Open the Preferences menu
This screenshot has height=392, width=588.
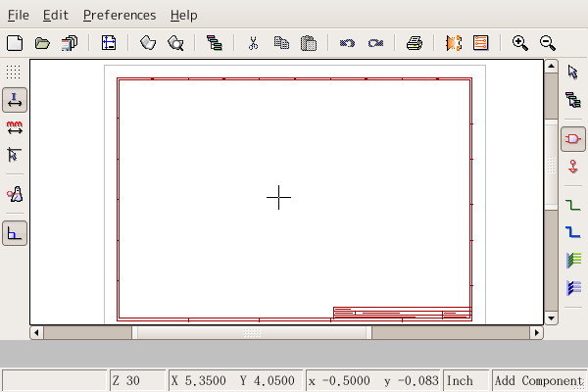[x=119, y=15]
